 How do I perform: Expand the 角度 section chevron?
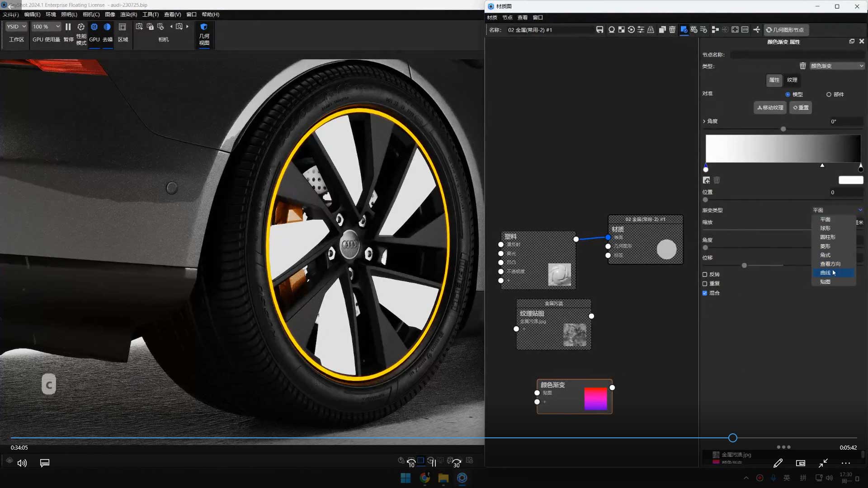pyautogui.click(x=704, y=121)
